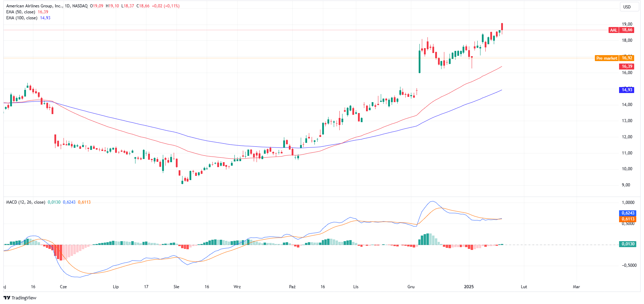
Task: Click the Mar month label on time axis
Action: pyautogui.click(x=576, y=287)
